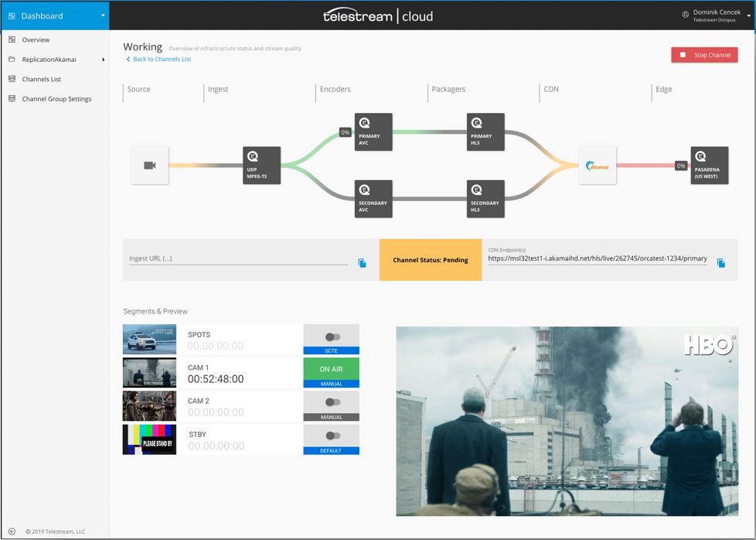Click the Packagers column header
Image resolution: width=756 pixels, height=540 pixels.
(x=448, y=89)
